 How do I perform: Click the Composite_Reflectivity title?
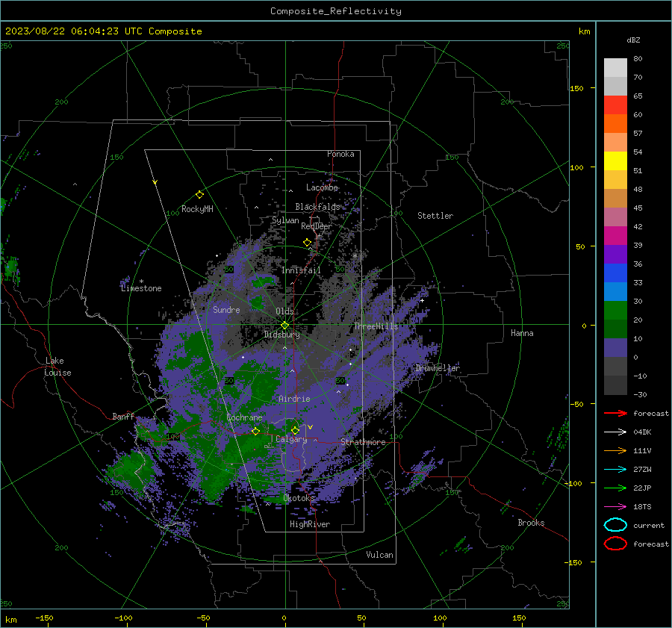click(336, 11)
